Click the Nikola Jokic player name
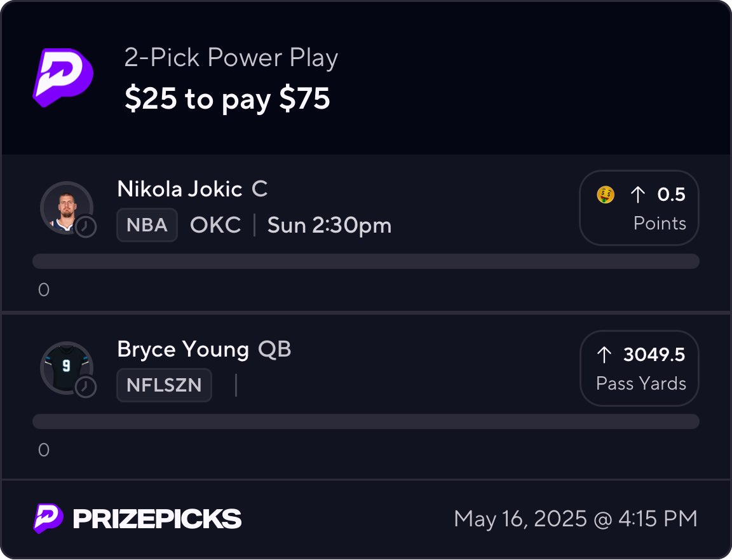The width and height of the screenshot is (732, 560). [180, 189]
